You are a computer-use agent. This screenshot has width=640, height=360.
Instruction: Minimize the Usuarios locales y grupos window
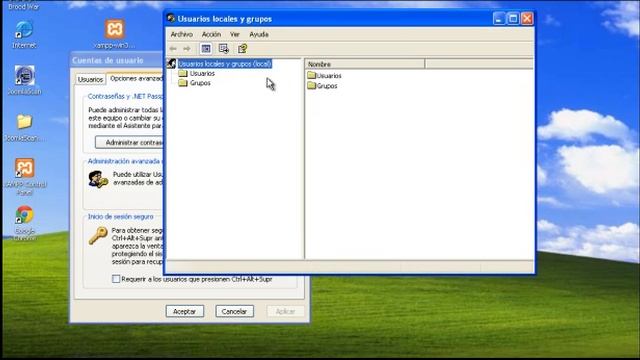[x=499, y=18]
